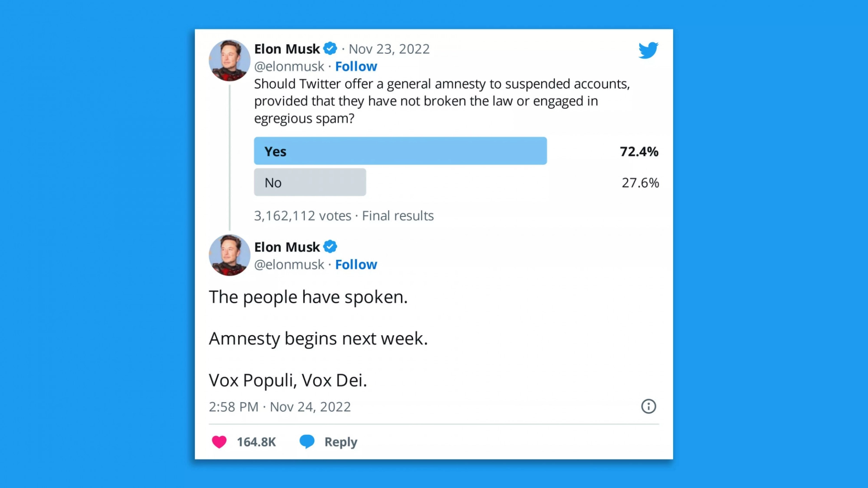
Task: Click the @elonmusk handle in first tweet
Action: coord(289,66)
